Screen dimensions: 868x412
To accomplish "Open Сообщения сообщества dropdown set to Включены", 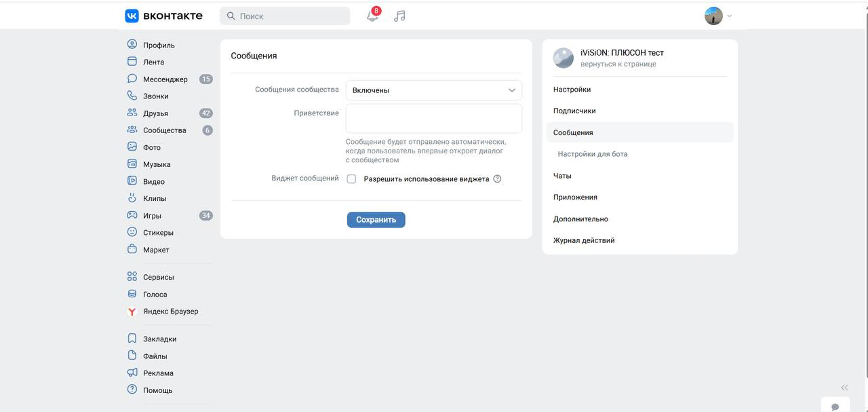I will [x=434, y=90].
